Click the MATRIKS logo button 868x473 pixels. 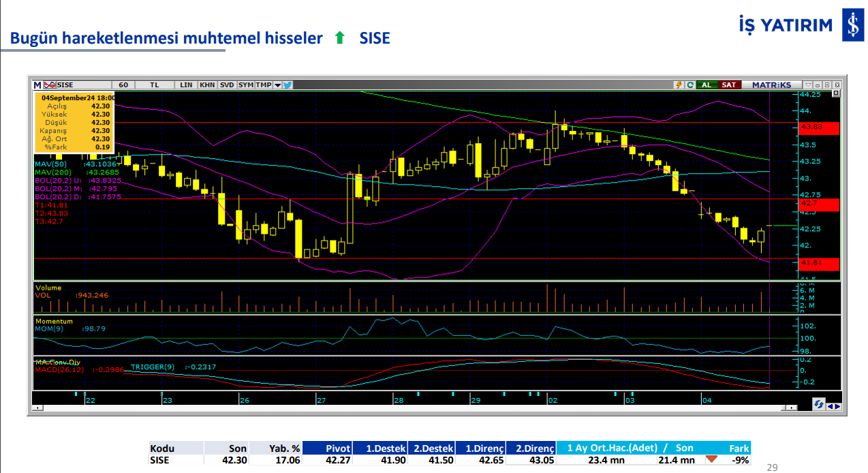(x=771, y=85)
